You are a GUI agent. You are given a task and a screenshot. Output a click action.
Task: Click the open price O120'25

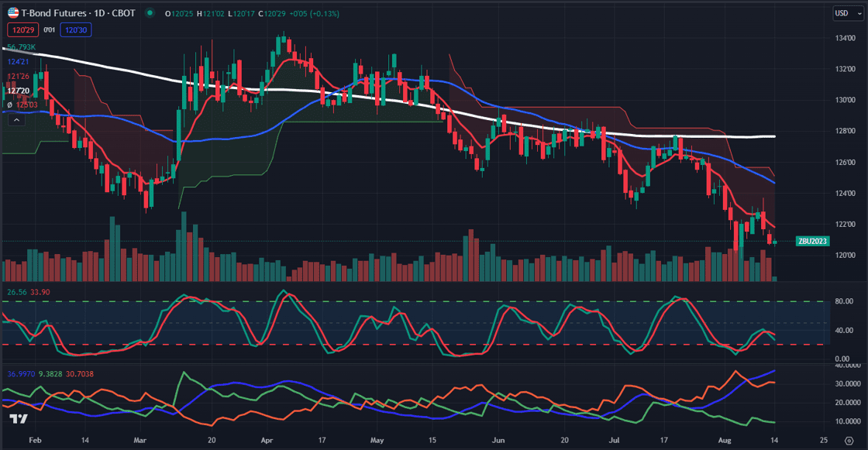click(179, 13)
